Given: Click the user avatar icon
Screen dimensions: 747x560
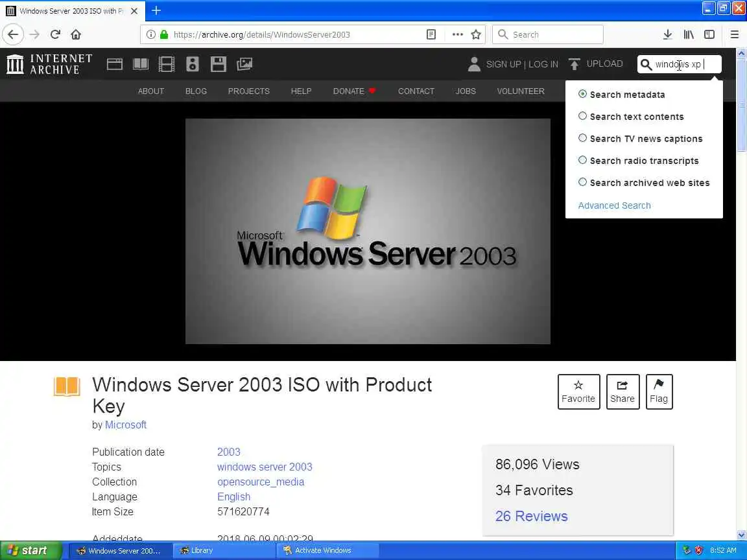Looking at the screenshot, I should (474, 64).
